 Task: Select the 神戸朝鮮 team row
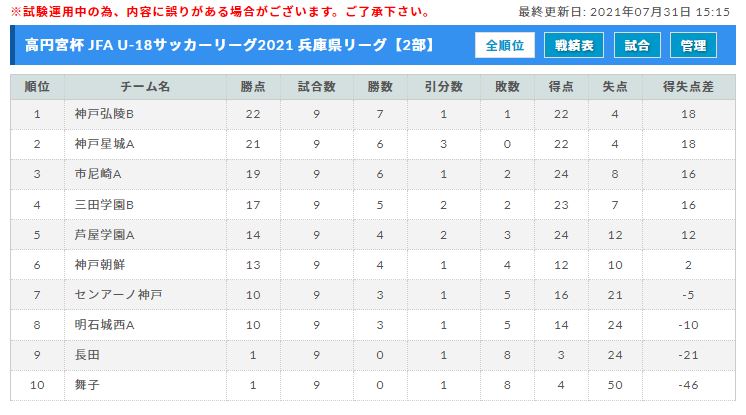pos(373,265)
